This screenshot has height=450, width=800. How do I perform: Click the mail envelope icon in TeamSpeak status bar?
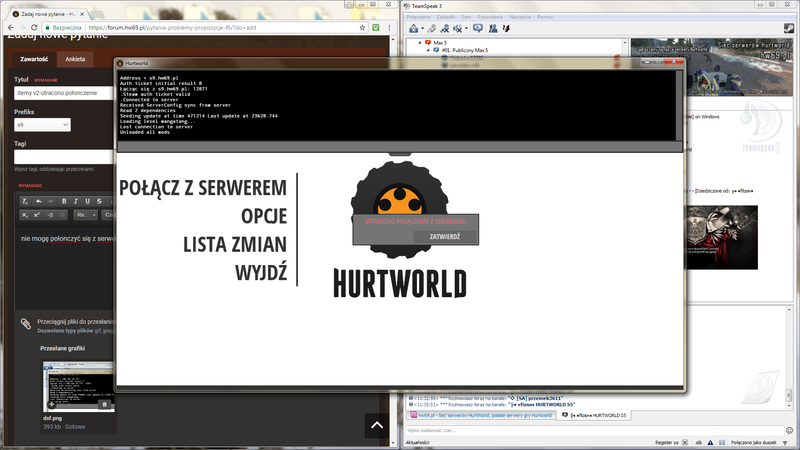pos(722,442)
